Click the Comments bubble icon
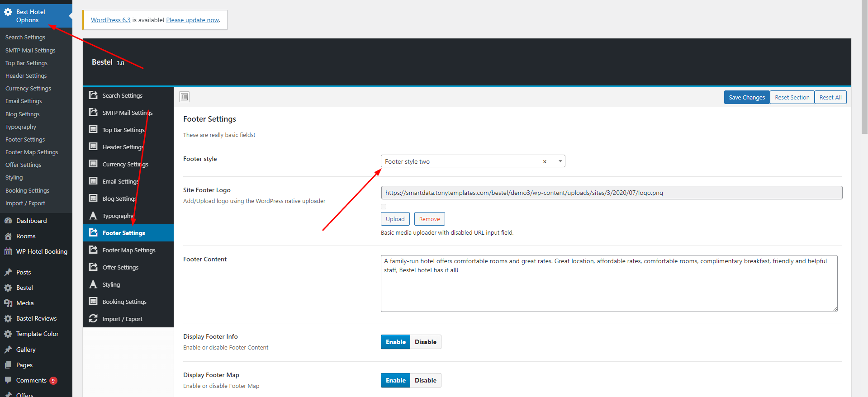868x397 pixels. click(x=8, y=380)
